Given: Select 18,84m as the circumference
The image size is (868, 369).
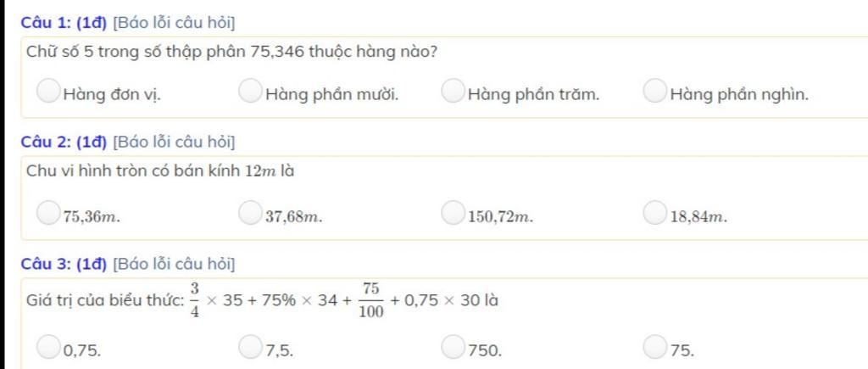Looking at the screenshot, I should (654, 213).
